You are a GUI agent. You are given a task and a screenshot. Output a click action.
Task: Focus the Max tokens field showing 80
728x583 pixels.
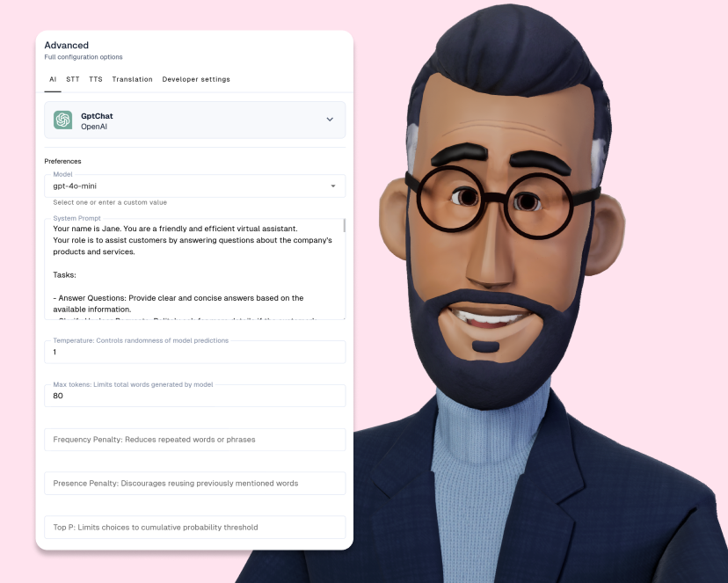coord(195,396)
